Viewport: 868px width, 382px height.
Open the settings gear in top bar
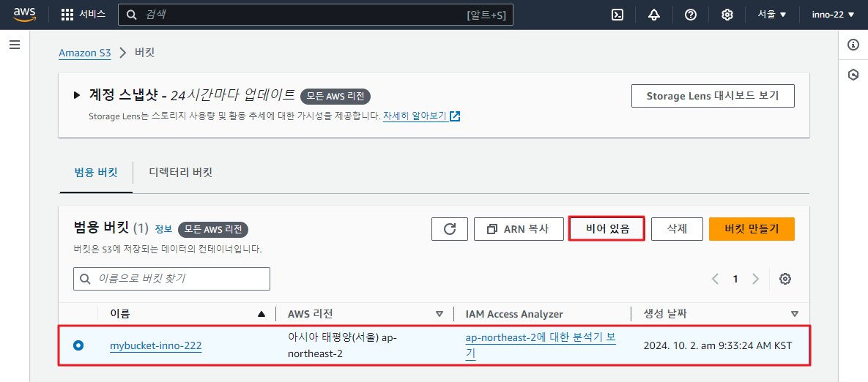click(x=727, y=15)
